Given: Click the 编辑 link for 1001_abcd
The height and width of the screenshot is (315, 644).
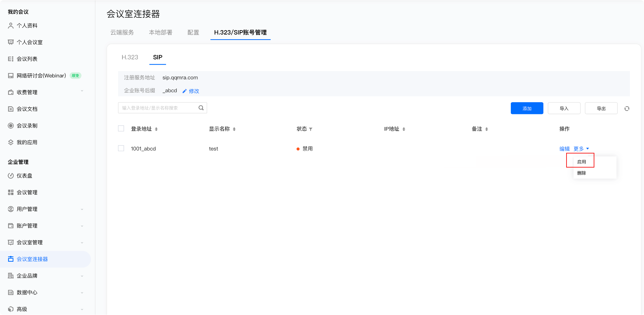Looking at the screenshot, I should [x=565, y=149].
